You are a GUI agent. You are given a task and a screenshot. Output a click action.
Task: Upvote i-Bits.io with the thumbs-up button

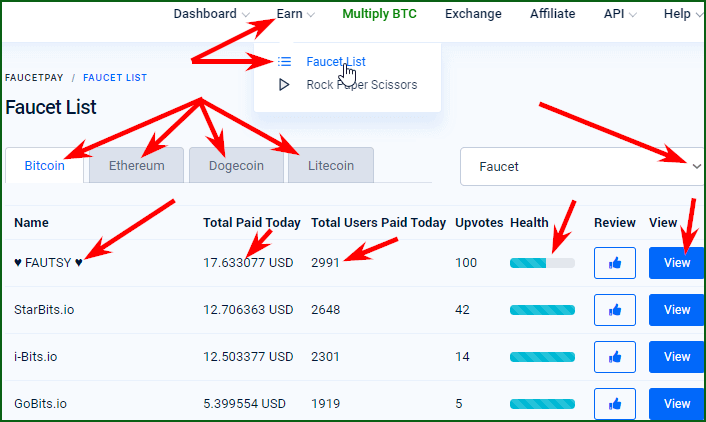[615, 357]
